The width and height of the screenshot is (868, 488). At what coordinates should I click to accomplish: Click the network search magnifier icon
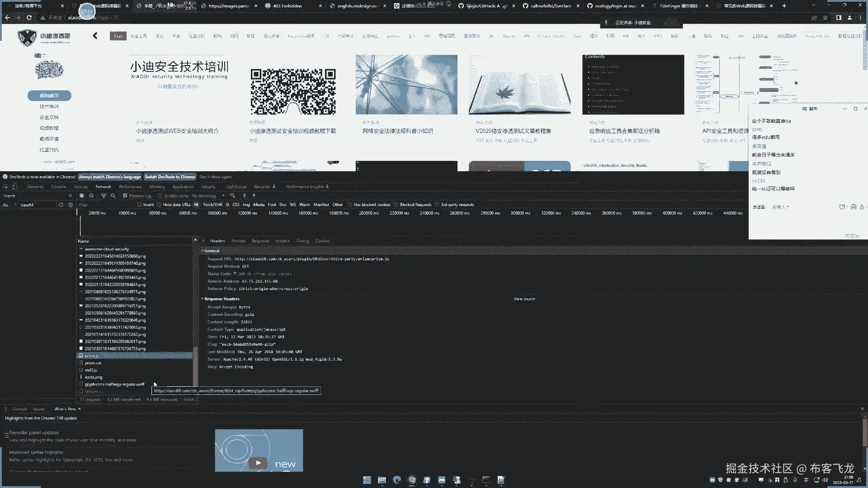point(113,196)
